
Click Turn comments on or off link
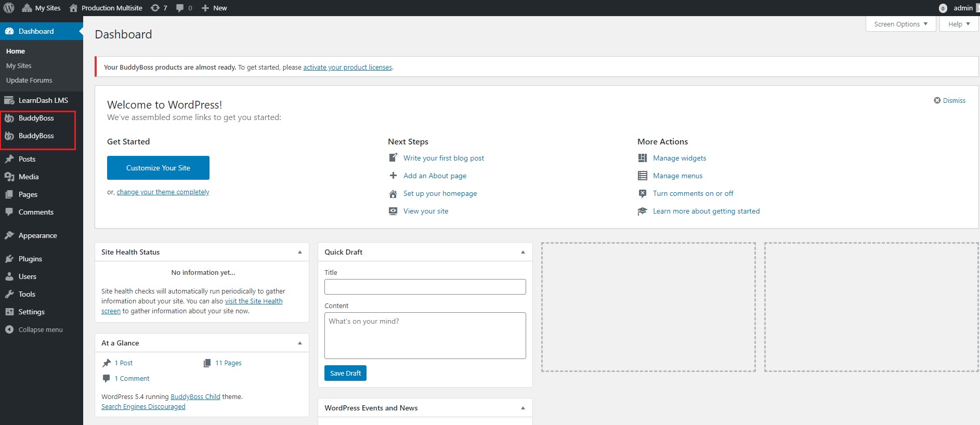[693, 193]
